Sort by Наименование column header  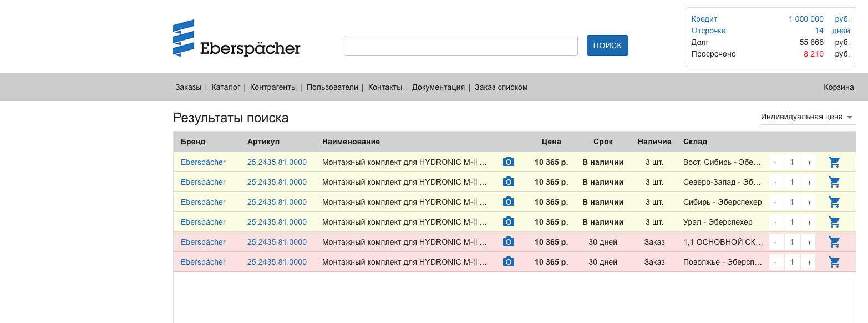click(351, 142)
